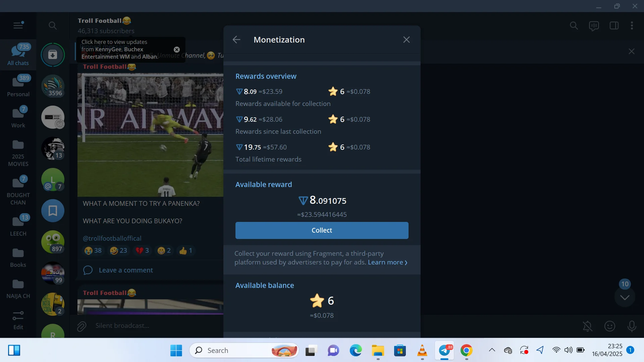
Task: Jump to bottom with down arrow button
Action: (x=625, y=297)
